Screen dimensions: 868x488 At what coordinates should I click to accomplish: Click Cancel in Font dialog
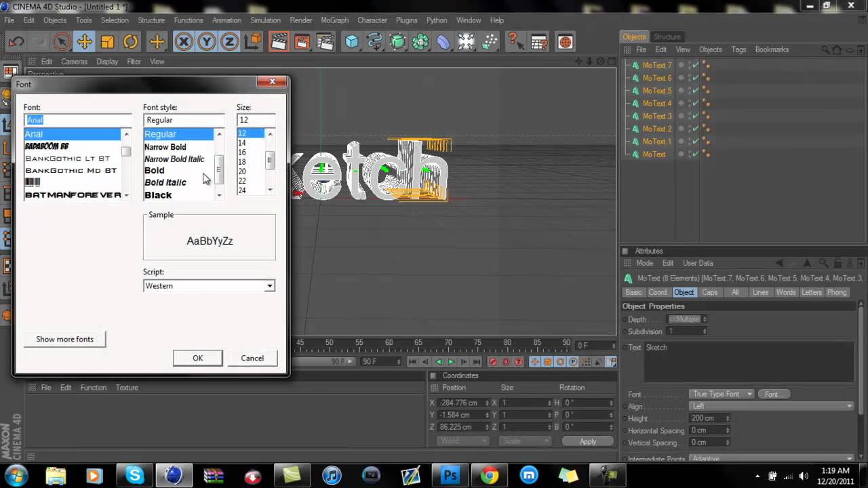(252, 358)
